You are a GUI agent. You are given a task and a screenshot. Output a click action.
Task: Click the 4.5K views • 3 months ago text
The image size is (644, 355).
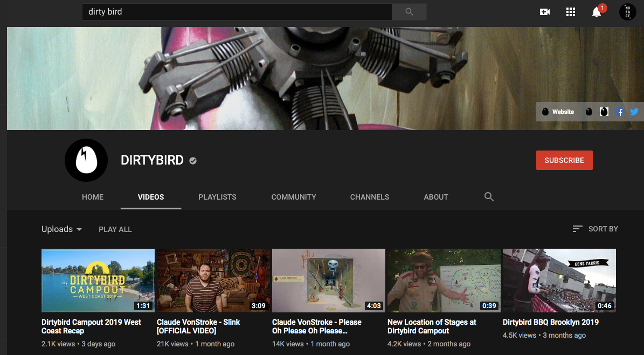point(544,335)
